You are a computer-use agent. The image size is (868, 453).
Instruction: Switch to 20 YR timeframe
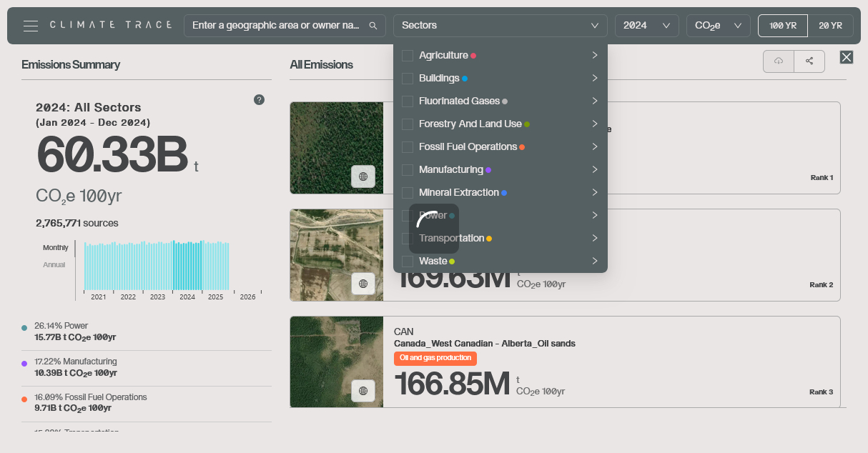click(x=829, y=26)
